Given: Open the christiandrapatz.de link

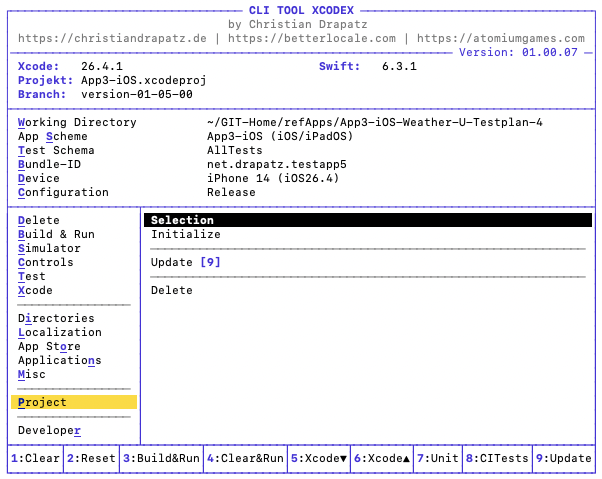Looking at the screenshot, I should click(112, 38).
